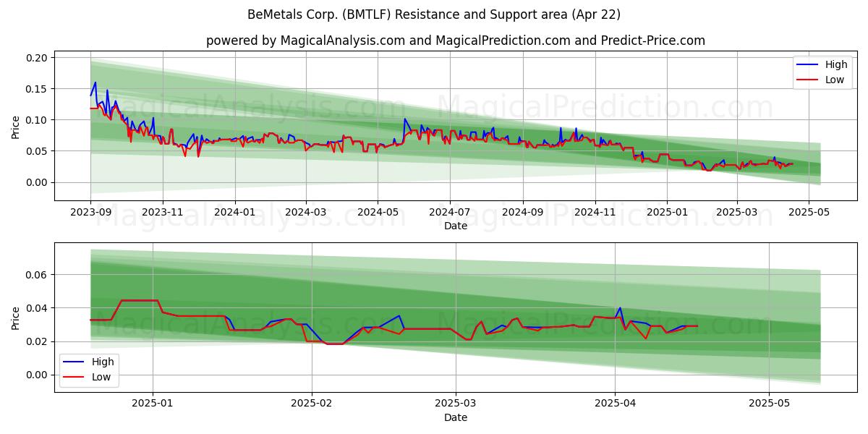Click the '2024-03' x-axis label on the top chart
The height and width of the screenshot is (434, 868).
tap(306, 213)
